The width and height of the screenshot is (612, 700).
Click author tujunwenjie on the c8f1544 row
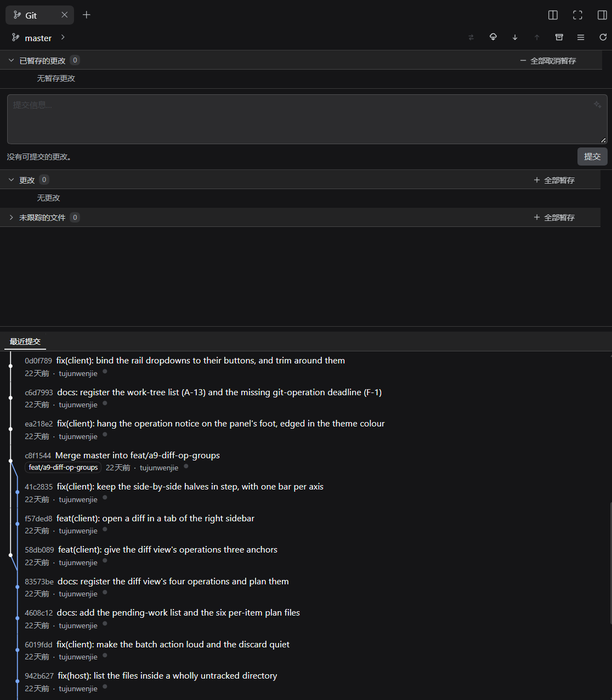(x=159, y=468)
